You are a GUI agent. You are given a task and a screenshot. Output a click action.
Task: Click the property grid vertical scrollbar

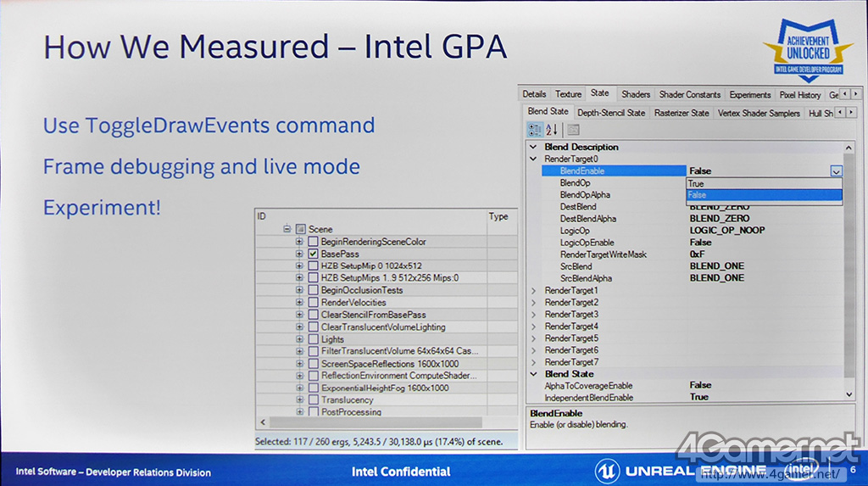point(849,266)
